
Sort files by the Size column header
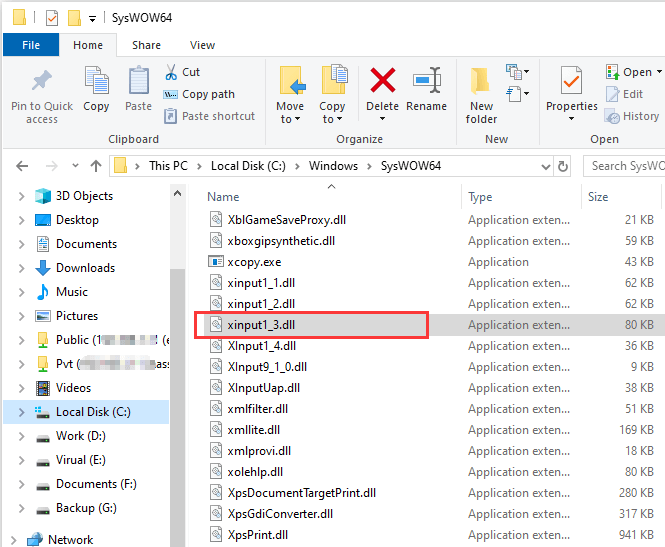(598, 197)
